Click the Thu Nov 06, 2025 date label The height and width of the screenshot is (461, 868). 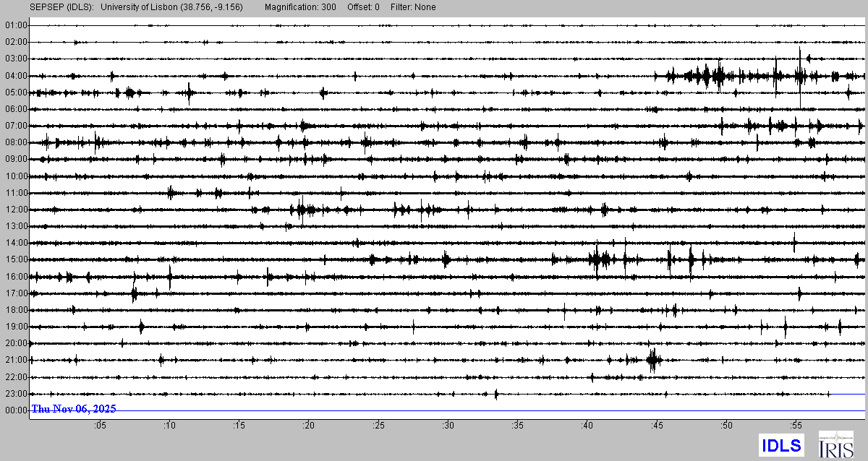point(74,409)
